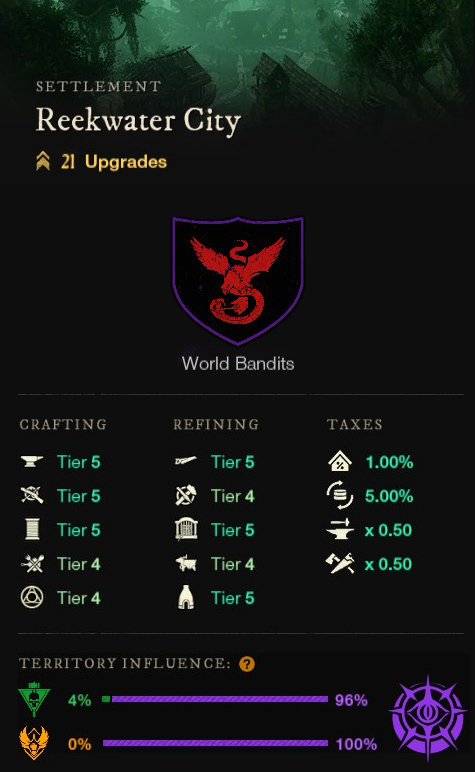Click the refining fee axe and saw icon

pyautogui.click(x=340, y=564)
